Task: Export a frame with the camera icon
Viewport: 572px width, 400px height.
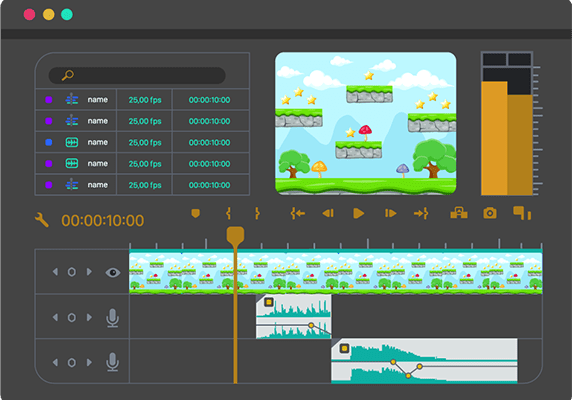Action: click(x=490, y=213)
